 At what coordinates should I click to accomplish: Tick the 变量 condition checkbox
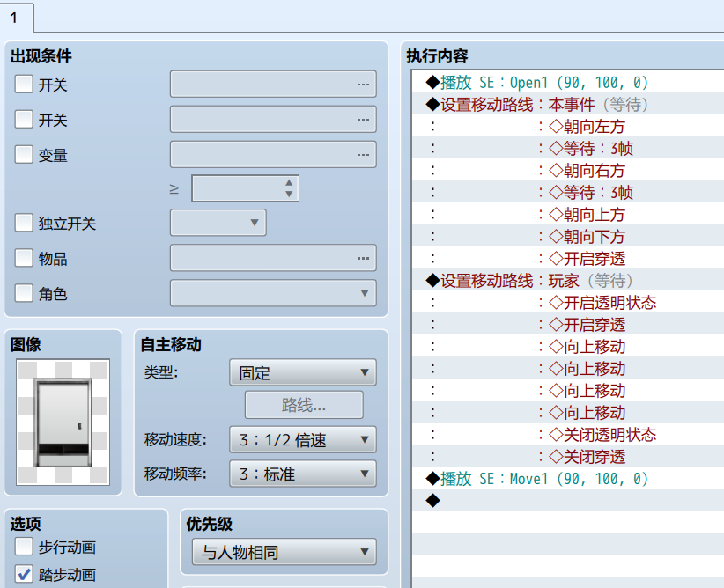tap(24, 155)
